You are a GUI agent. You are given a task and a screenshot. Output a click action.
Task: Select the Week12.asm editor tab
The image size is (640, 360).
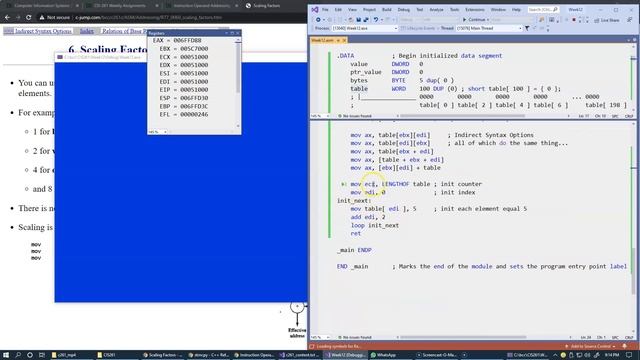pos(323,40)
